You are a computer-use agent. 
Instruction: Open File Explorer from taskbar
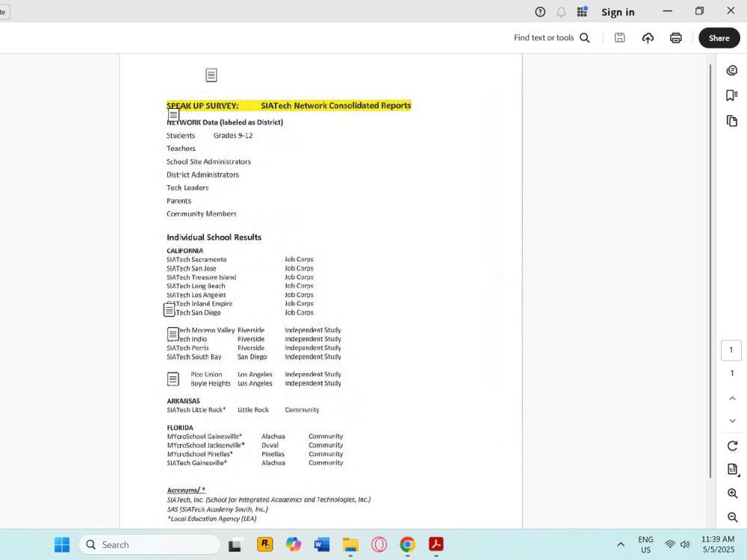pos(350,544)
